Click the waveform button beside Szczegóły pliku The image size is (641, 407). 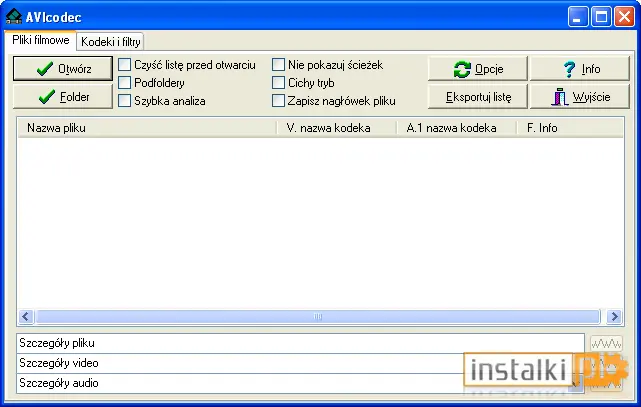click(606, 343)
